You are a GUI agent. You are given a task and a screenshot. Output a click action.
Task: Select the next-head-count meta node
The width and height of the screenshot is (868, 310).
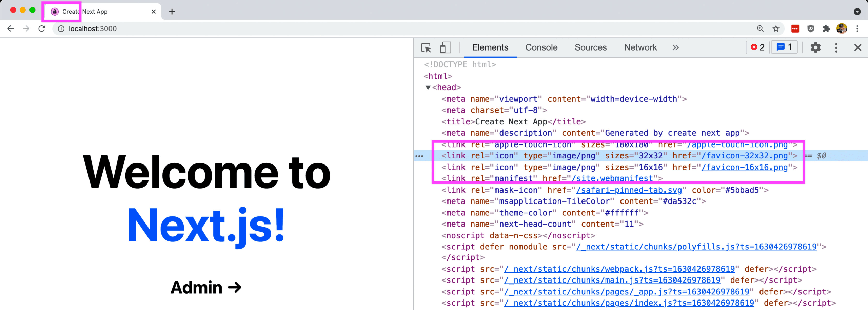[542, 224]
